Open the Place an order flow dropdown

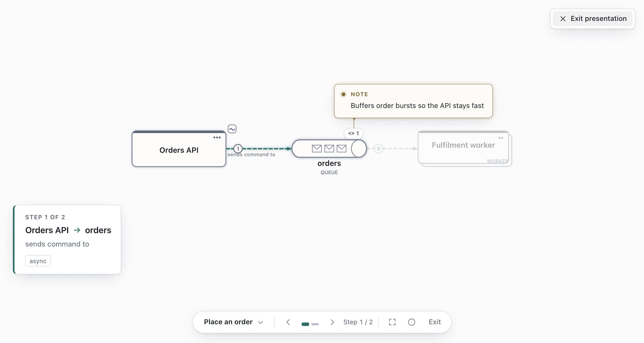[233, 322]
